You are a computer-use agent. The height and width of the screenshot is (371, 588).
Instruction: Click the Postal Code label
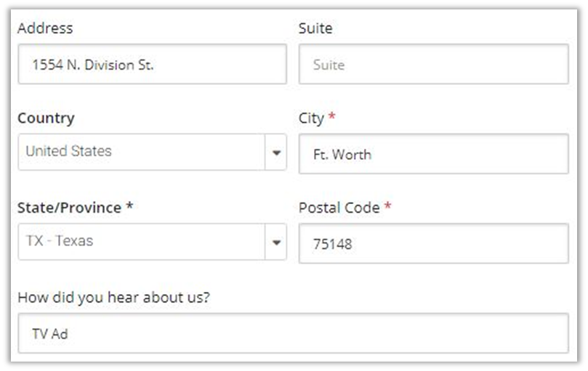point(339,208)
